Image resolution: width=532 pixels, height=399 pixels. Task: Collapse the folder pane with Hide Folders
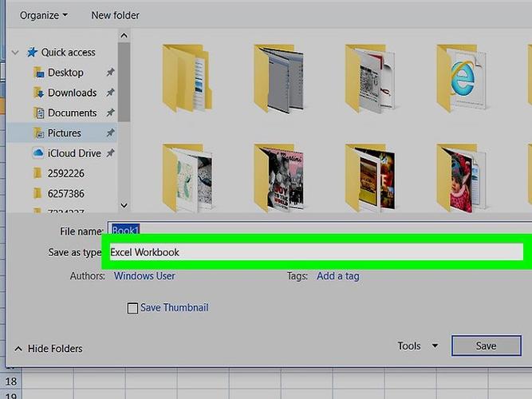tap(49, 349)
